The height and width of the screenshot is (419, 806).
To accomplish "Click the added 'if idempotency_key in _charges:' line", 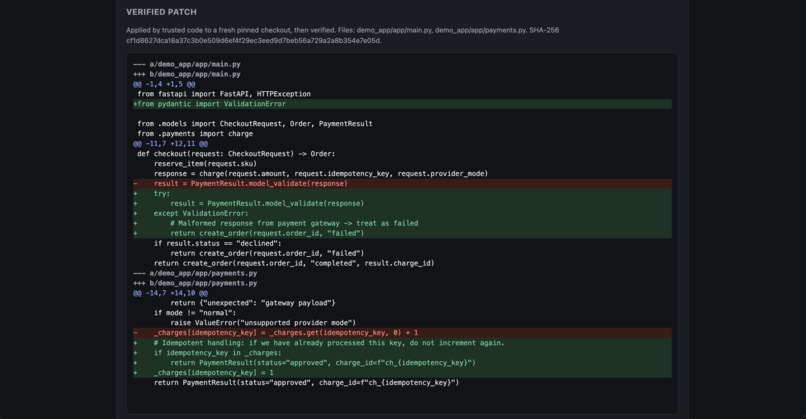I will tap(402, 353).
